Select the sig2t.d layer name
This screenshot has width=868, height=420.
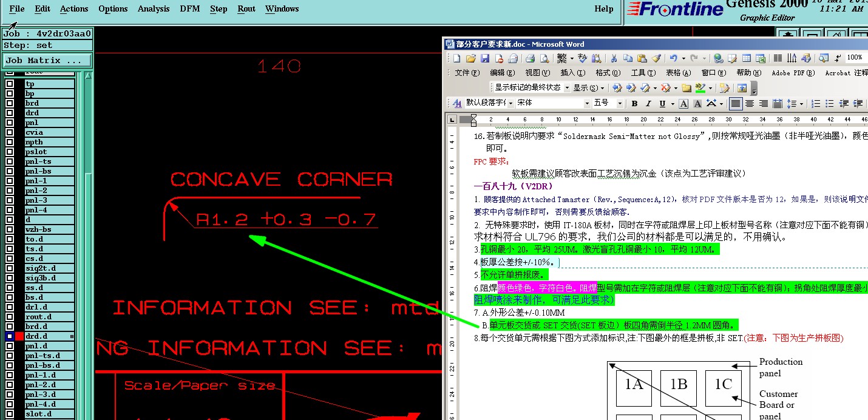coord(50,268)
